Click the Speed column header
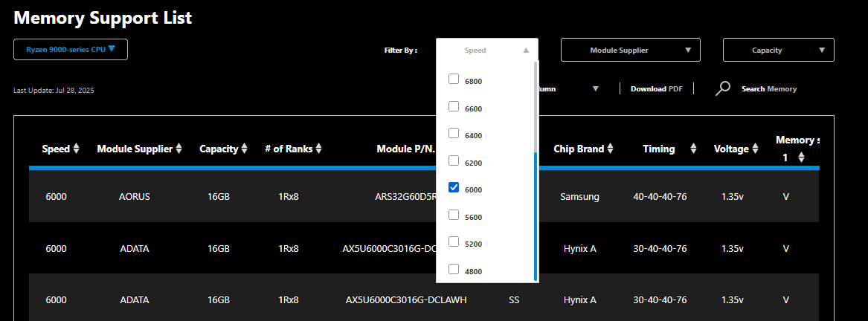 pyautogui.click(x=56, y=149)
